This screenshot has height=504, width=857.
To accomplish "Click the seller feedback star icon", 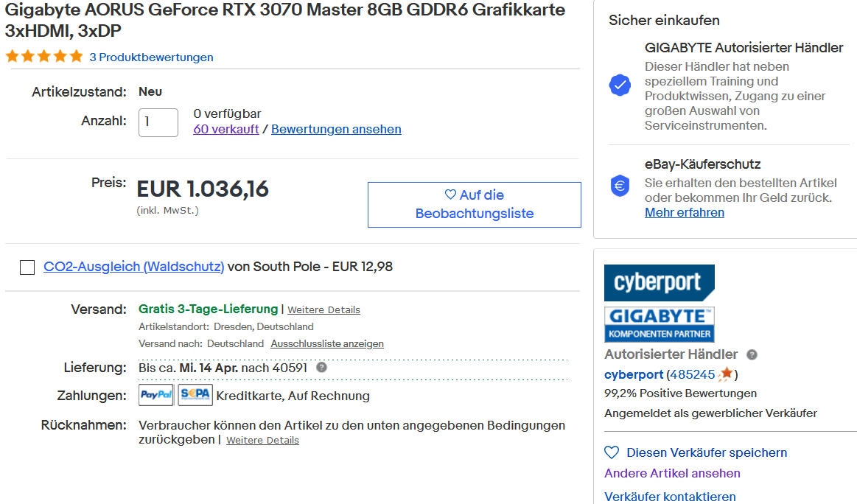I will pos(726,374).
